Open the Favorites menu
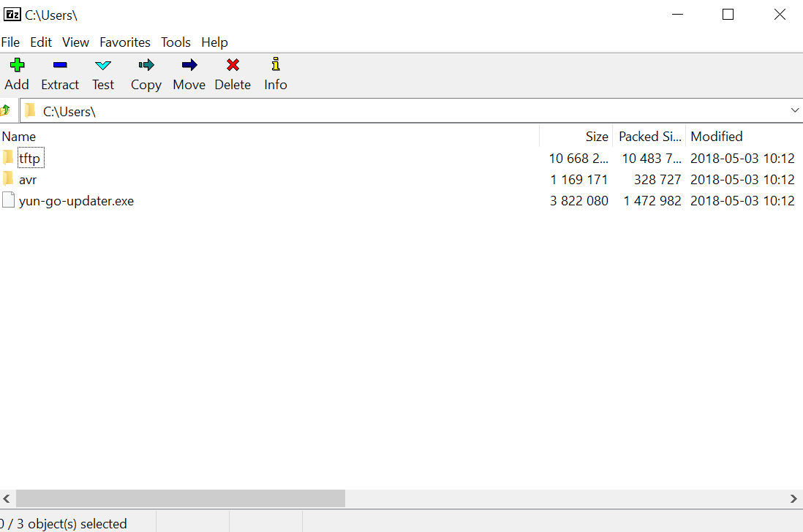This screenshot has height=532, width=803. (x=125, y=42)
